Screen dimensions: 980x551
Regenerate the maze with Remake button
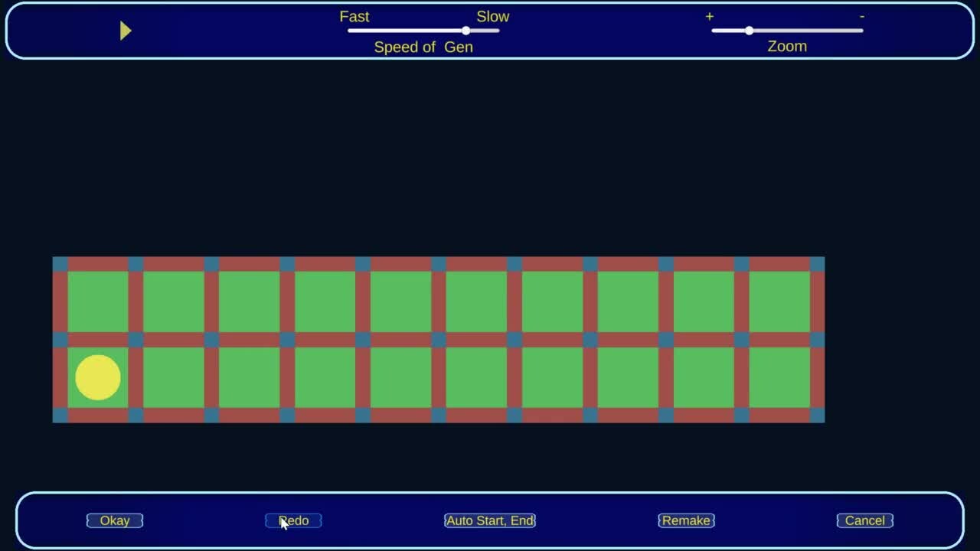[686, 520]
